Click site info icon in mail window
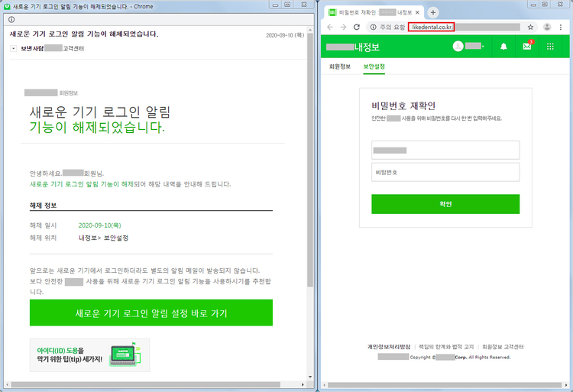 click(11, 19)
